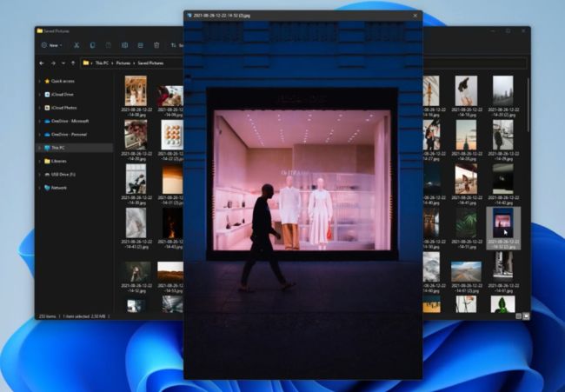Select the woman sitting on ledge thumbnail
Viewport: 565px width, 392px height.
pos(466,179)
